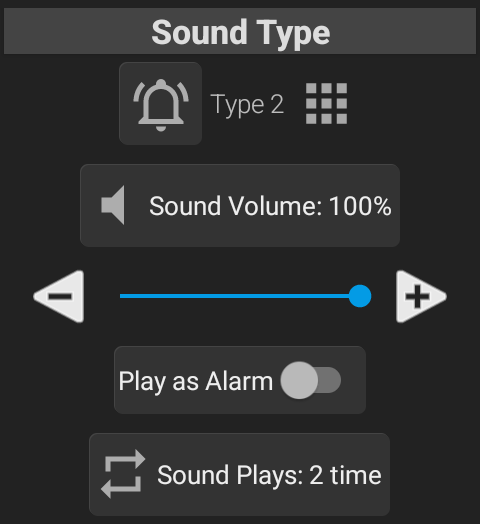Decrease volume with the minus arrow
Image resolution: width=480 pixels, height=524 pixels.
59,296
